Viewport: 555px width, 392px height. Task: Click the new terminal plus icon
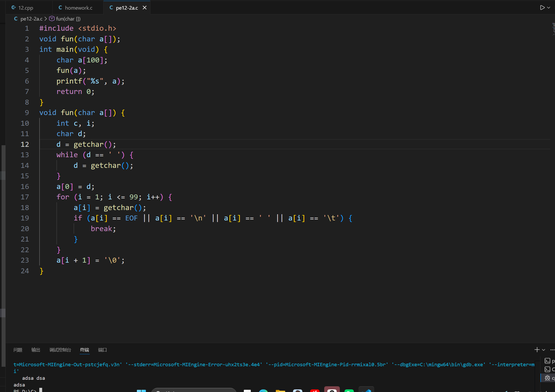click(x=537, y=350)
